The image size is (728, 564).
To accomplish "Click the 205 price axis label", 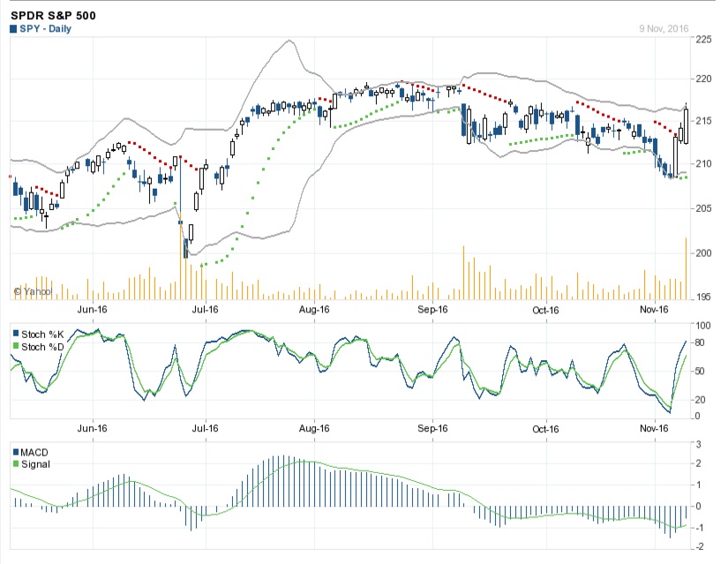I will 703,208.
